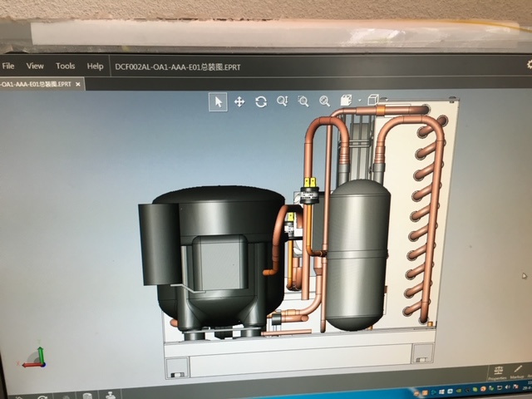The height and width of the screenshot is (399, 532).
Task: Pick the Rotate view tool
Action: coord(261,101)
